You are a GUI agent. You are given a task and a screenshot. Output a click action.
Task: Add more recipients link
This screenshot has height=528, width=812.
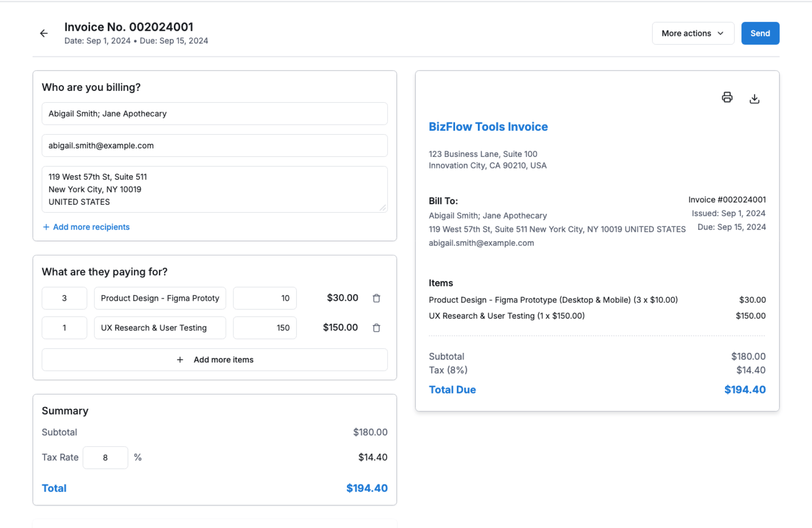[91, 227]
